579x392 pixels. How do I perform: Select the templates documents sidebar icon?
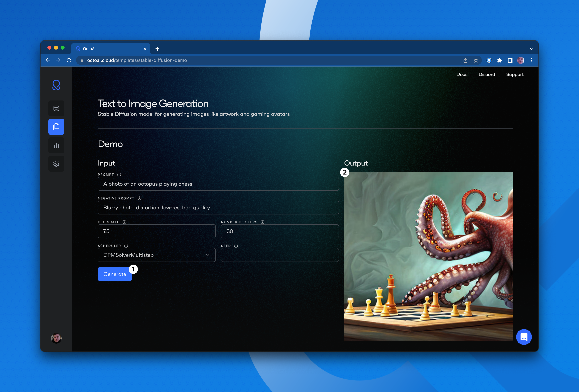point(56,127)
